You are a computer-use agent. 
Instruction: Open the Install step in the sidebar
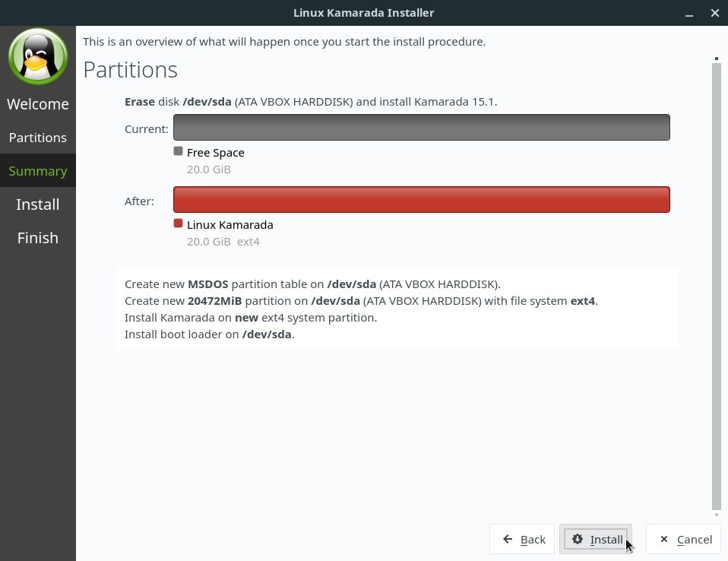coord(37,204)
